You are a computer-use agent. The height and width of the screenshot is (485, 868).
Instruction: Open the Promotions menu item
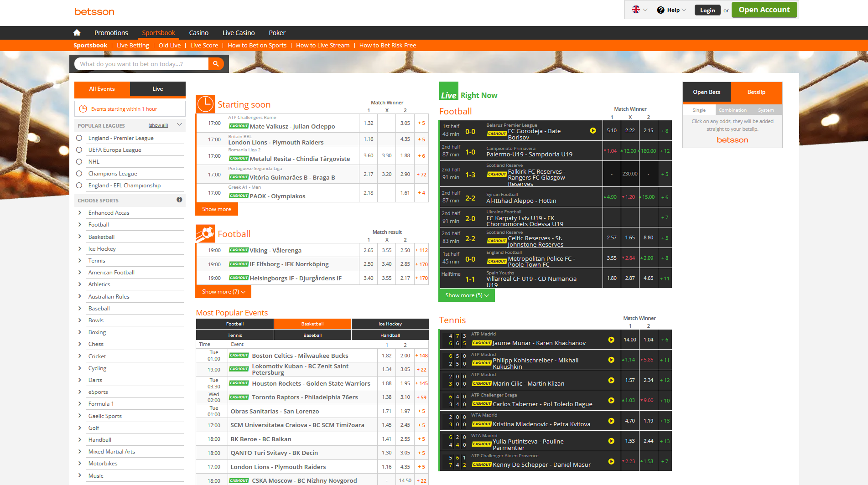coord(111,33)
